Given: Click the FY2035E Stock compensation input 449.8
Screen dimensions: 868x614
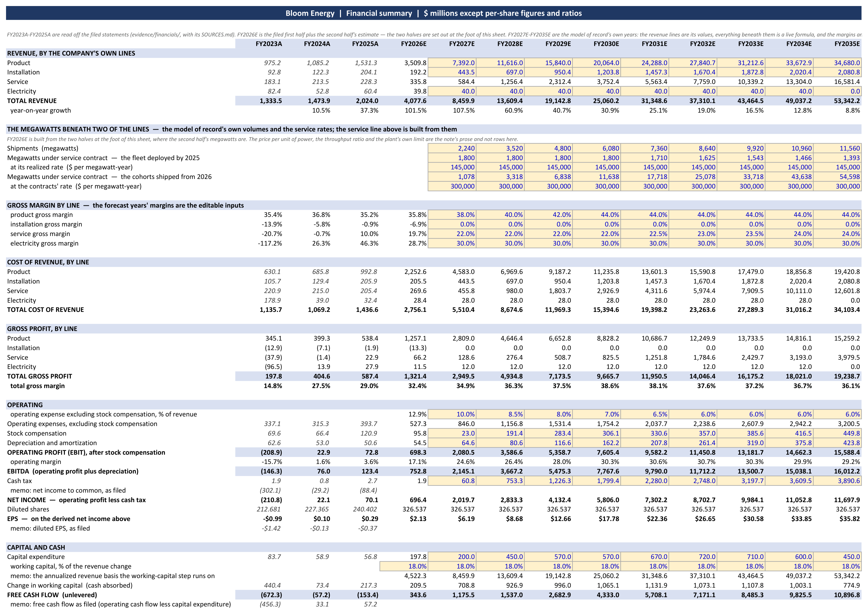Looking at the screenshot, I should tap(837, 433).
